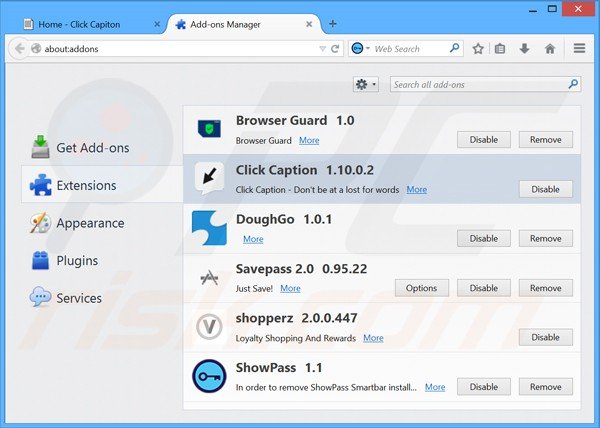This screenshot has width=600, height=428.
Task: Disable the DoughGo extension
Action: click(x=484, y=238)
